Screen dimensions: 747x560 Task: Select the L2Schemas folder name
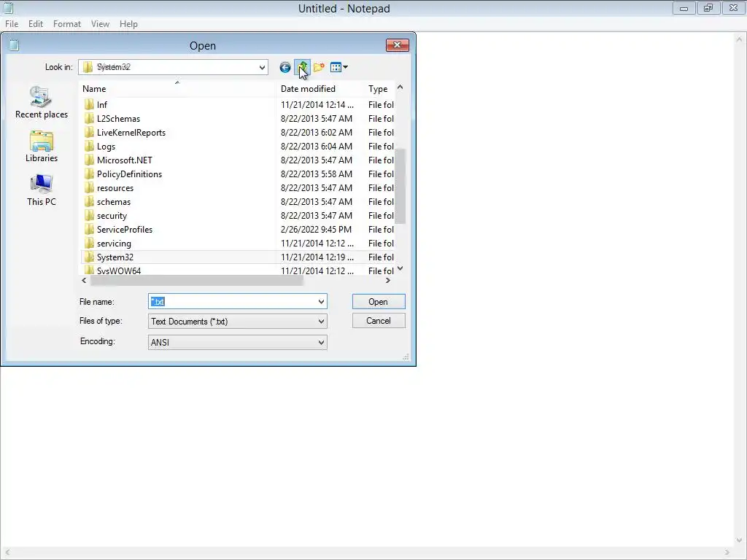click(118, 119)
